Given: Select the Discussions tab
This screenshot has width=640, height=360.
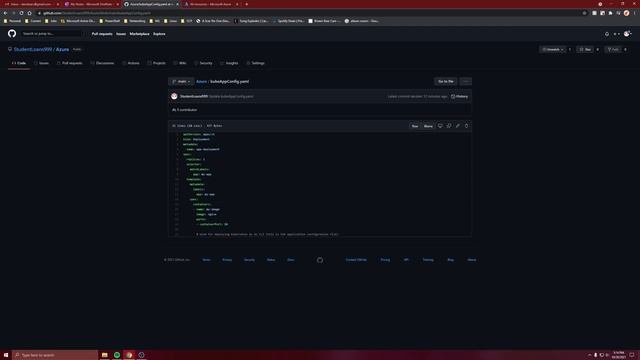Looking at the screenshot, I should [x=102, y=63].
